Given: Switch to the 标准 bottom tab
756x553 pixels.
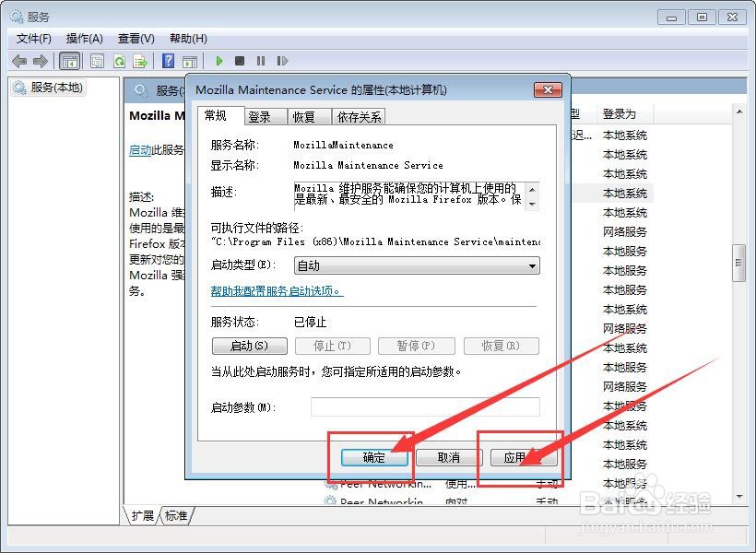Looking at the screenshot, I should 176,515.
